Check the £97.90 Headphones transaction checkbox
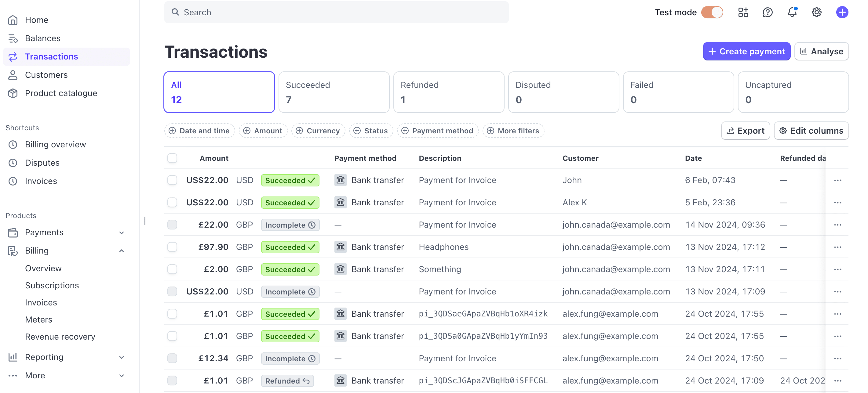The image size is (868, 393). point(172,247)
